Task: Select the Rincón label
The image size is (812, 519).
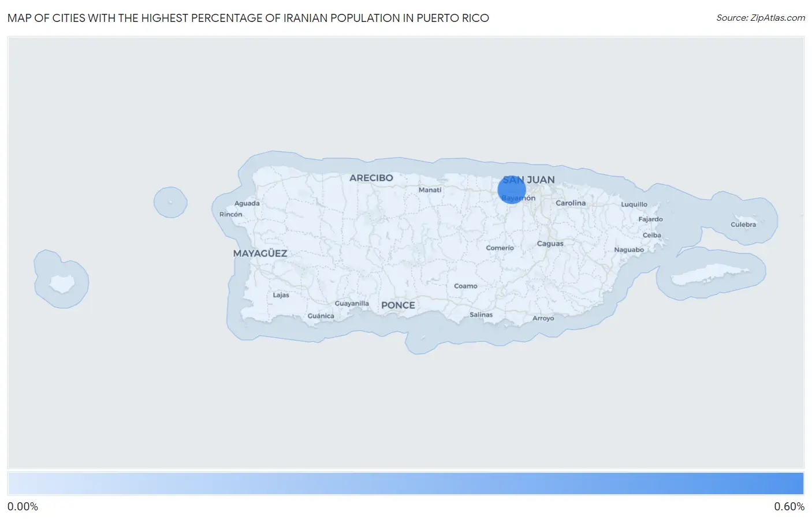Action: coord(230,214)
